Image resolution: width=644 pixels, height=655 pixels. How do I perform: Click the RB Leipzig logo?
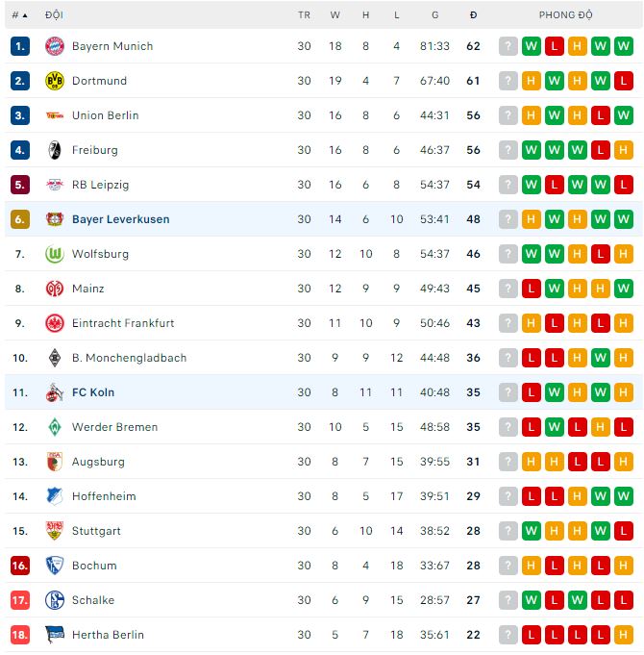pyautogui.click(x=54, y=185)
